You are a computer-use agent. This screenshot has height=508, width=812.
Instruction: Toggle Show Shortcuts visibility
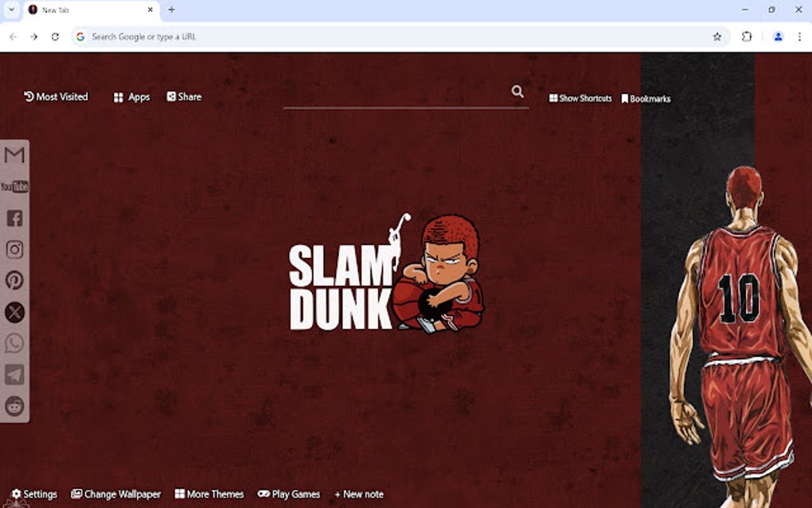click(580, 98)
